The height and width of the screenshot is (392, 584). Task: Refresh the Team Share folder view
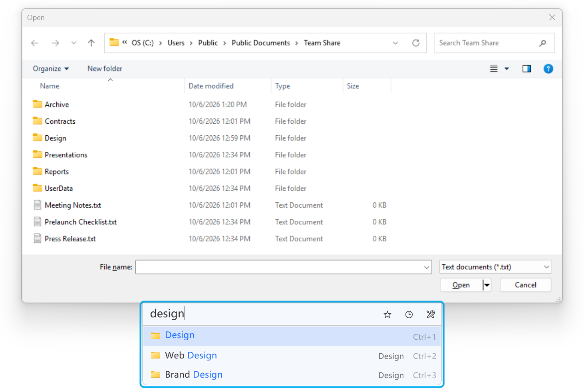click(x=416, y=43)
